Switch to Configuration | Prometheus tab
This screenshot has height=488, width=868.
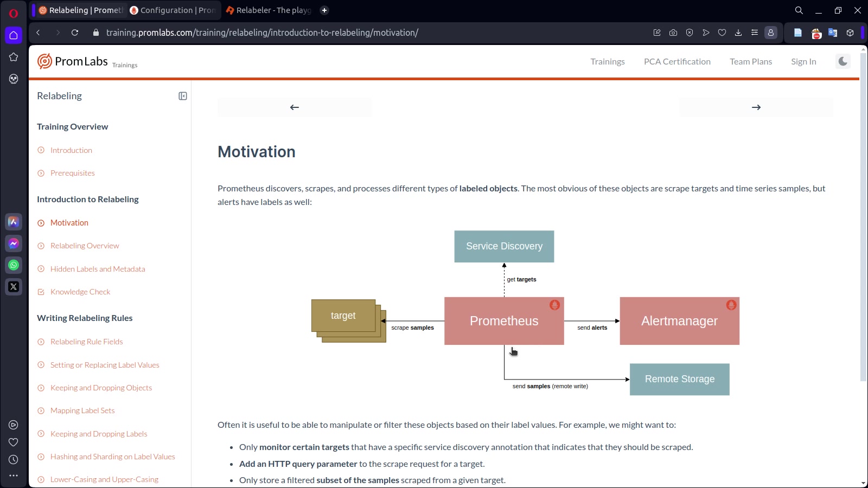[172, 10]
